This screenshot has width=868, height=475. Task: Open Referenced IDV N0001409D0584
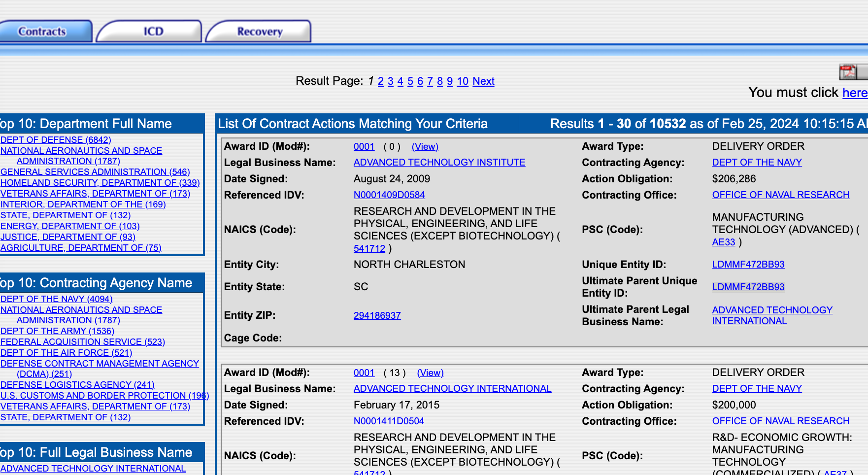389,195
